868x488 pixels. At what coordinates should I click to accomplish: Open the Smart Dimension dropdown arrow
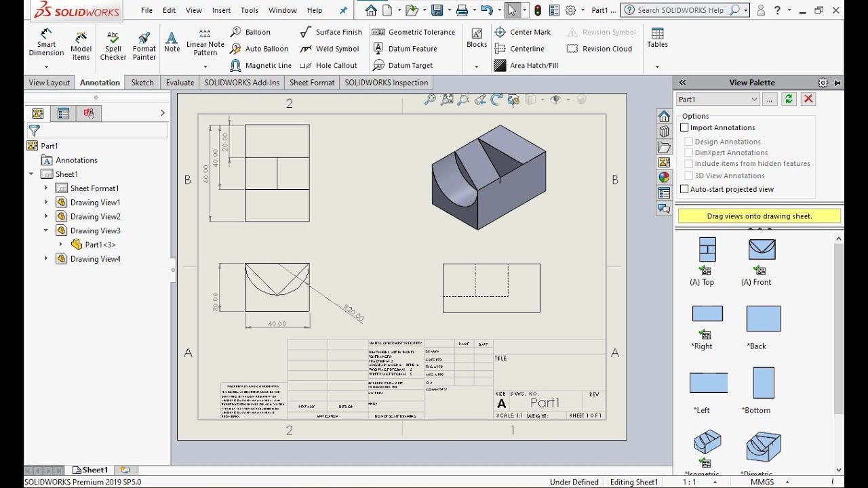[x=46, y=66]
